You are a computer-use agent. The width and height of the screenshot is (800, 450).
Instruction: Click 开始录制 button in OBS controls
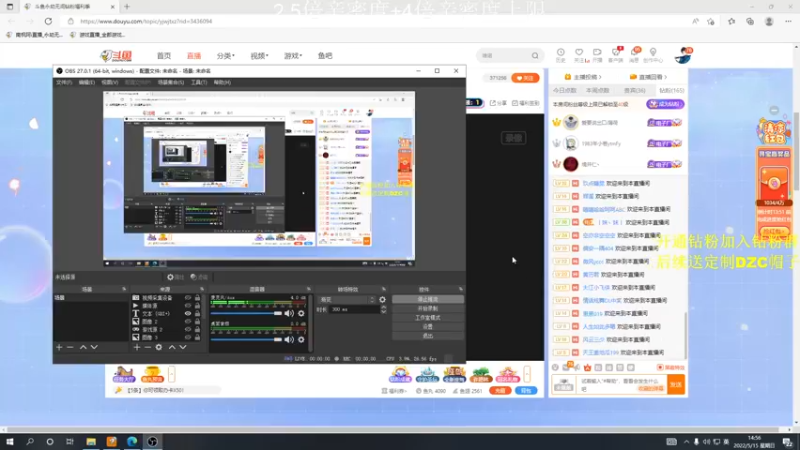pos(428,309)
